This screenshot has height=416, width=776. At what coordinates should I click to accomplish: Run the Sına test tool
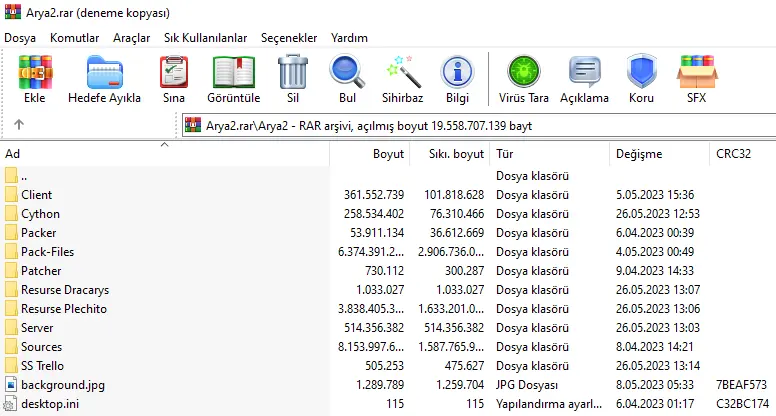click(x=174, y=79)
